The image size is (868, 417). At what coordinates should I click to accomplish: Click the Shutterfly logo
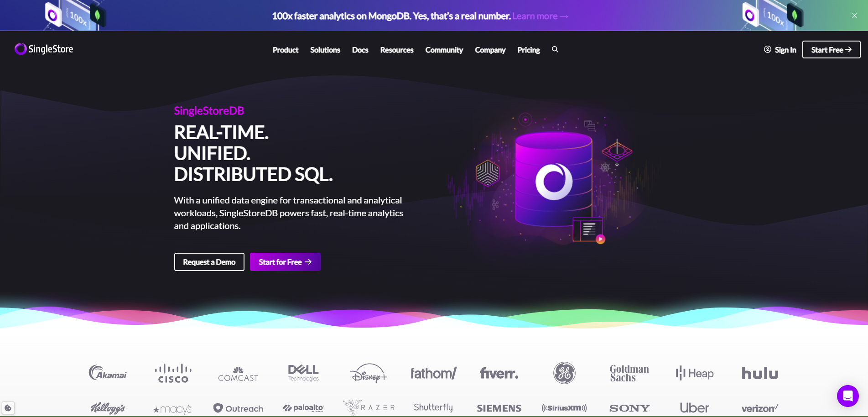point(433,407)
